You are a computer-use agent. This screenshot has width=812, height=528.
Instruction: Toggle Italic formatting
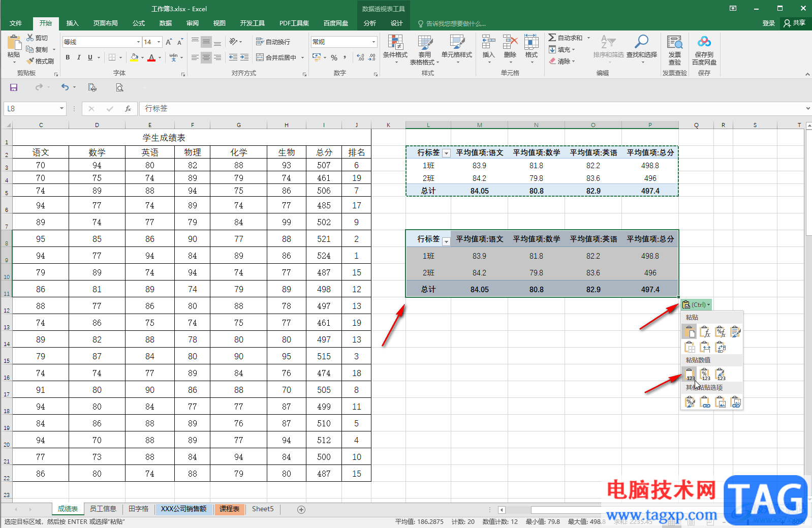(x=79, y=58)
